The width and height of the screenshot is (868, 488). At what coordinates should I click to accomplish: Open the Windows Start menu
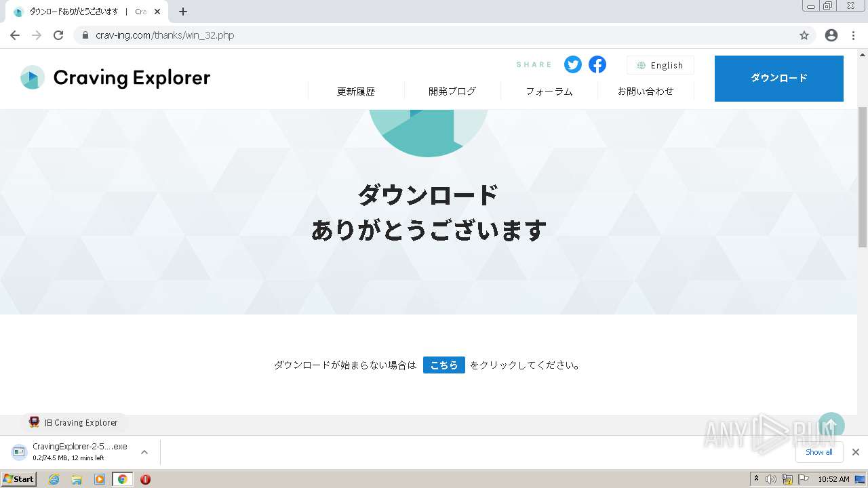(19, 479)
